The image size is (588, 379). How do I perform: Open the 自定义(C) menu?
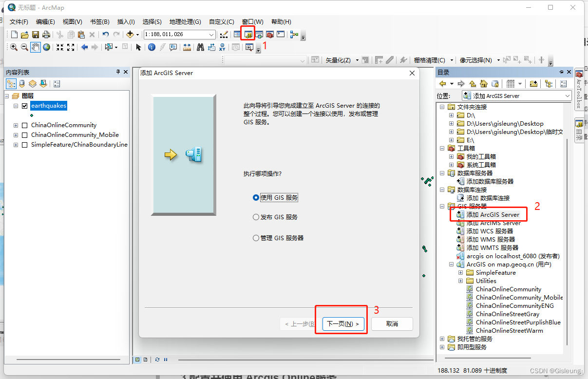222,22
